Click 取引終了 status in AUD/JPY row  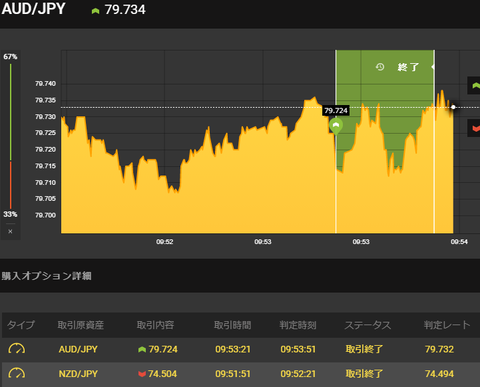pos(364,349)
